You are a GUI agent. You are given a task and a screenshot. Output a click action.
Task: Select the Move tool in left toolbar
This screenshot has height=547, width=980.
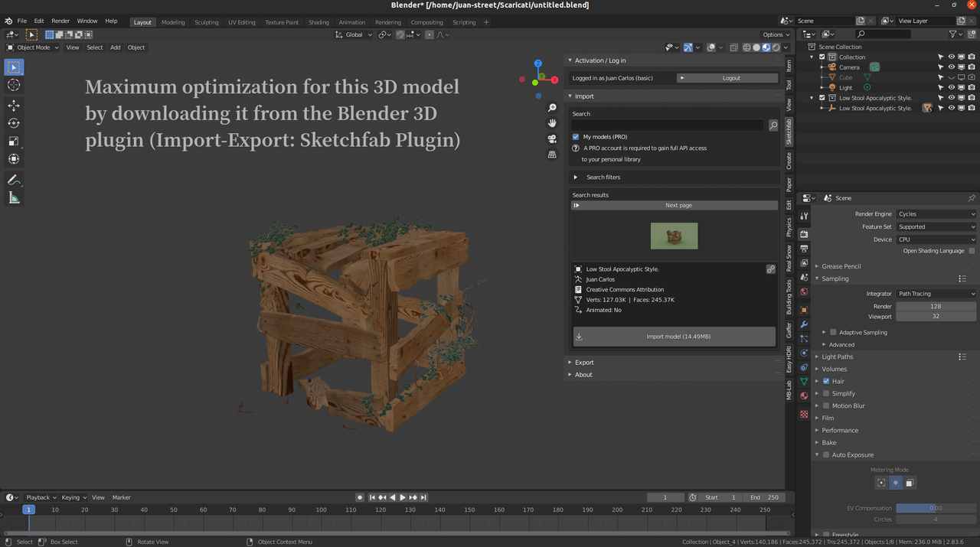pos(14,105)
